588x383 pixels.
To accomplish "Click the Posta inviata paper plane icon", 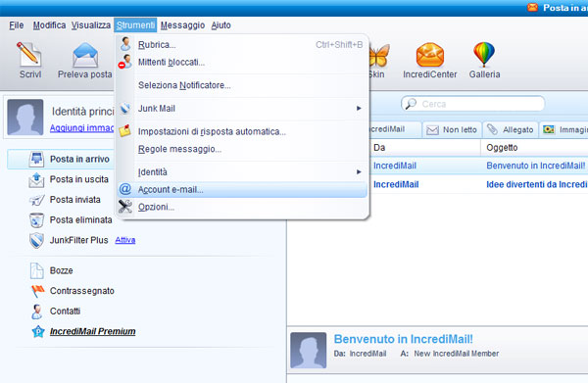I will coord(36,200).
